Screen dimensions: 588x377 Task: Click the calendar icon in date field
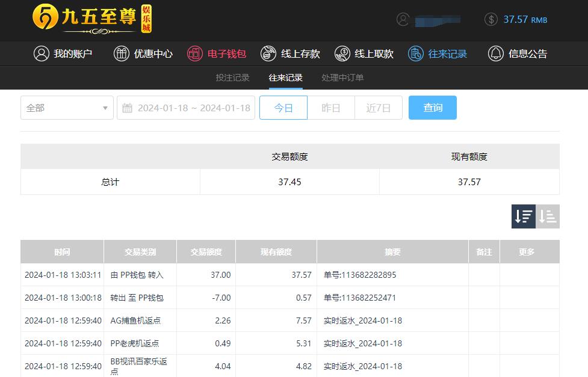128,108
